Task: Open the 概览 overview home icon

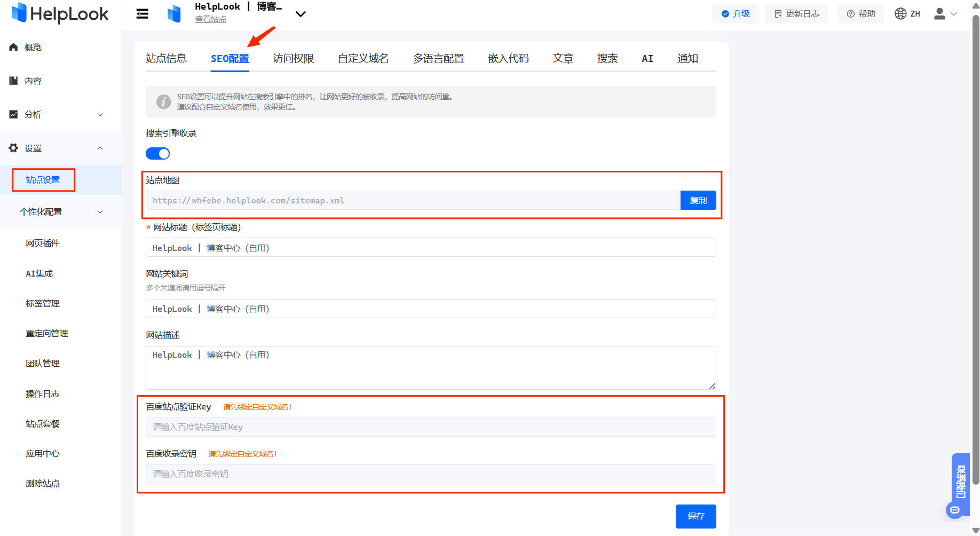Action: [x=14, y=48]
